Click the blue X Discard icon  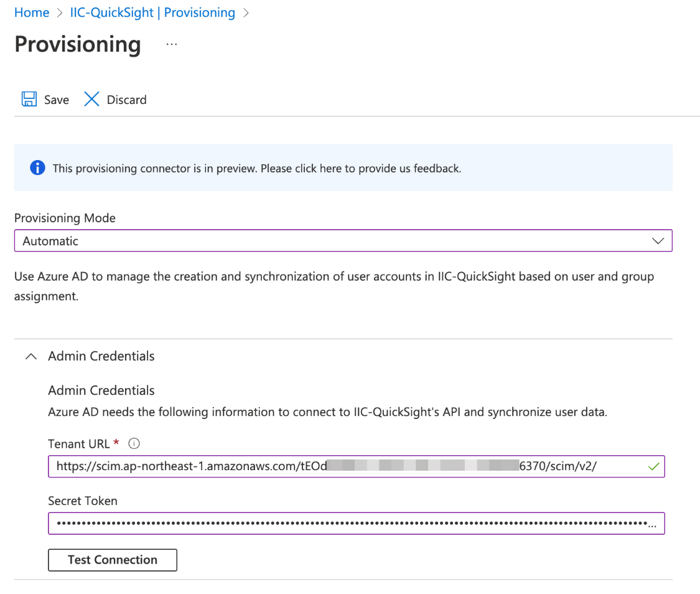(91, 99)
